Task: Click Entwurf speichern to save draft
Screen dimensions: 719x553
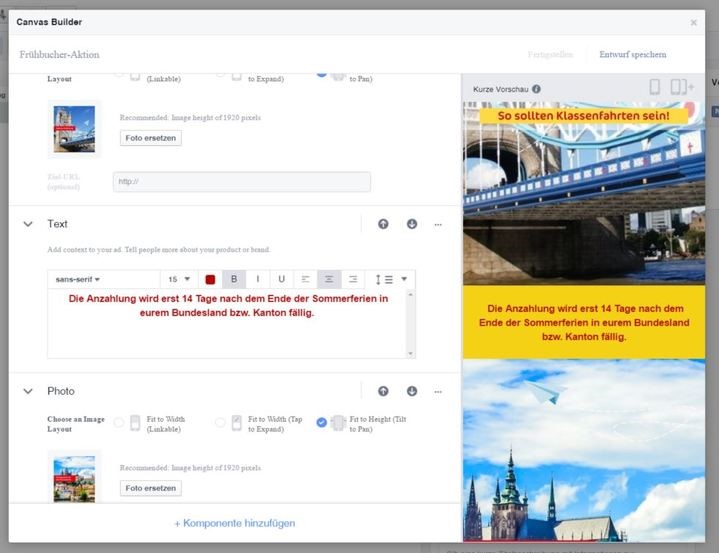Action: [632, 54]
